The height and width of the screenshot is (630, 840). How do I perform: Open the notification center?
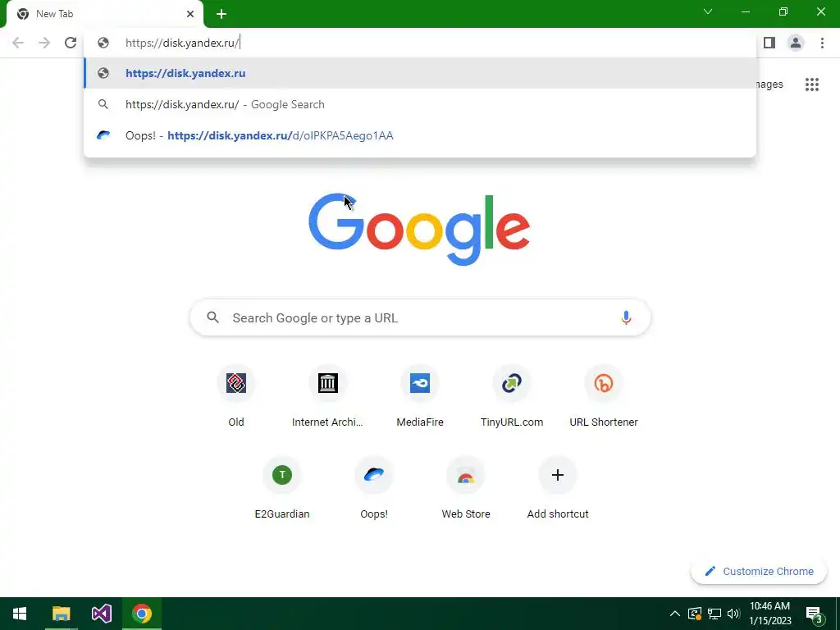point(814,615)
